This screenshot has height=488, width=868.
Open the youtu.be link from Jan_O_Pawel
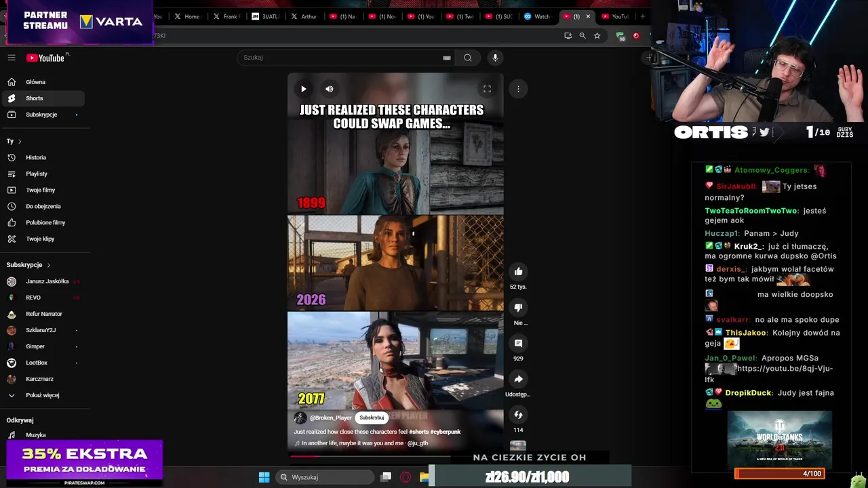(769, 374)
